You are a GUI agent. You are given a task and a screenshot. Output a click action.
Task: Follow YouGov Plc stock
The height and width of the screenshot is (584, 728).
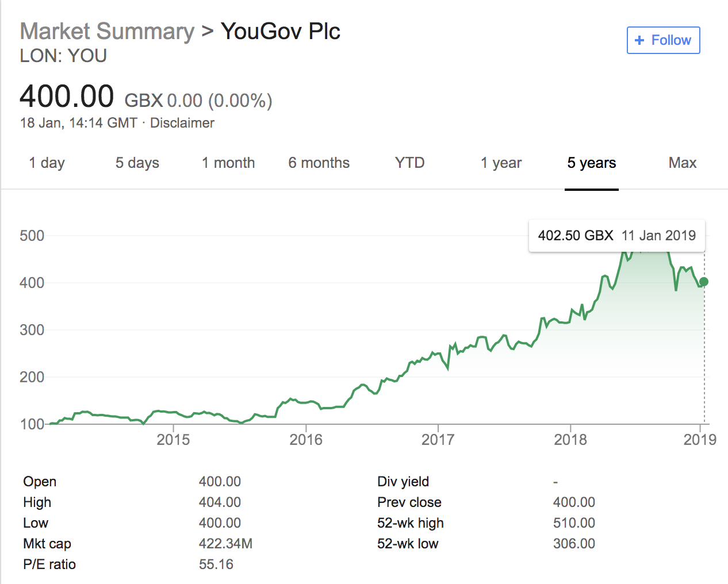tap(663, 40)
